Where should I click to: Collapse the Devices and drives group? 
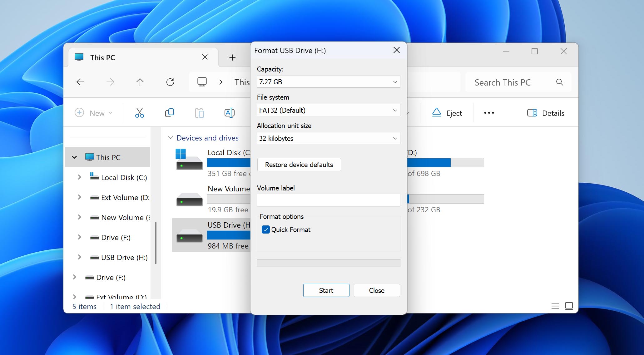pos(171,138)
